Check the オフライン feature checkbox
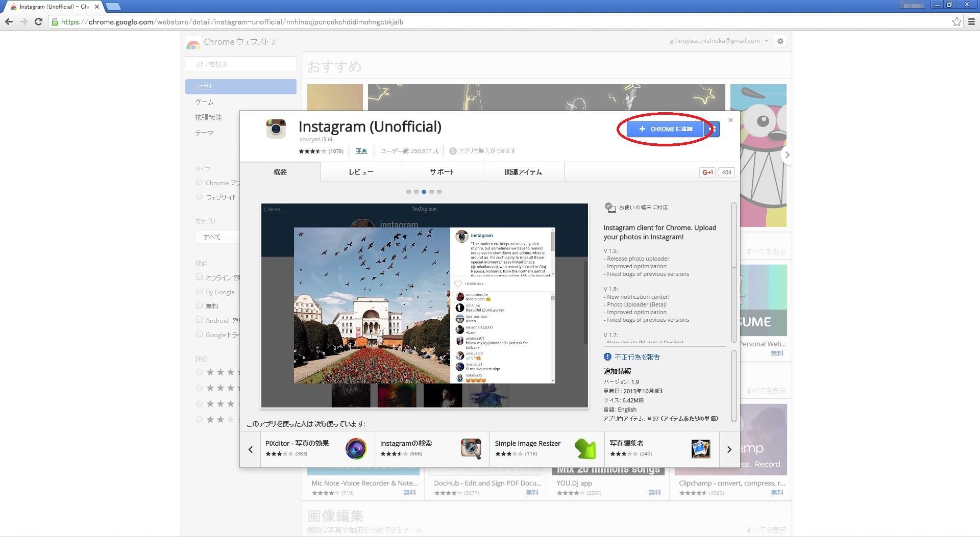Image resolution: width=980 pixels, height=537 pixels. pos(199,277)
